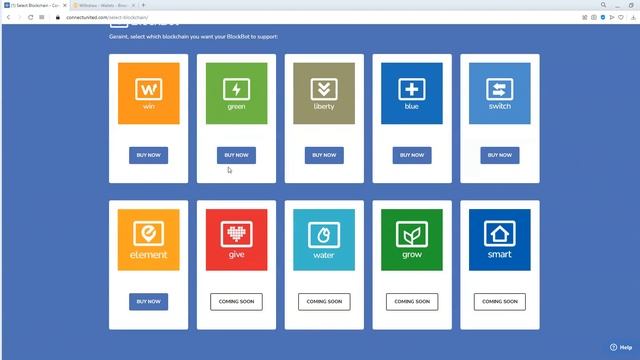Click Coming Soon under give
640x360 pixels.
(x=236, y=302)
